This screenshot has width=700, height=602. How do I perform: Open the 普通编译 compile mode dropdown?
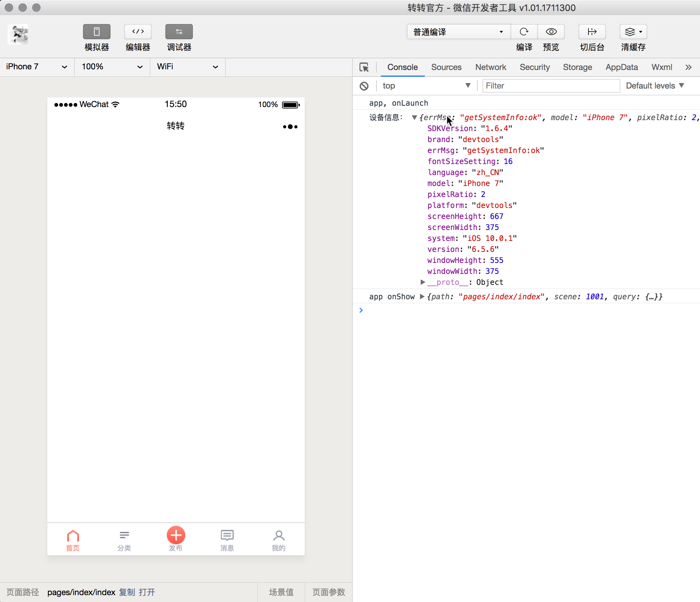(x=459, y=32)
